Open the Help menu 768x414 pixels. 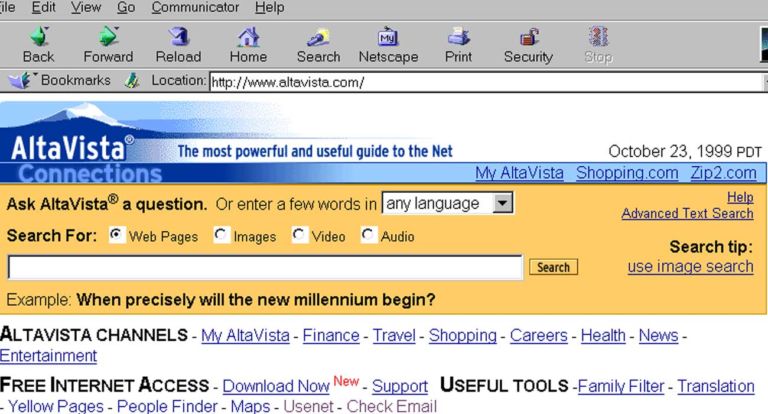(269, 8)
